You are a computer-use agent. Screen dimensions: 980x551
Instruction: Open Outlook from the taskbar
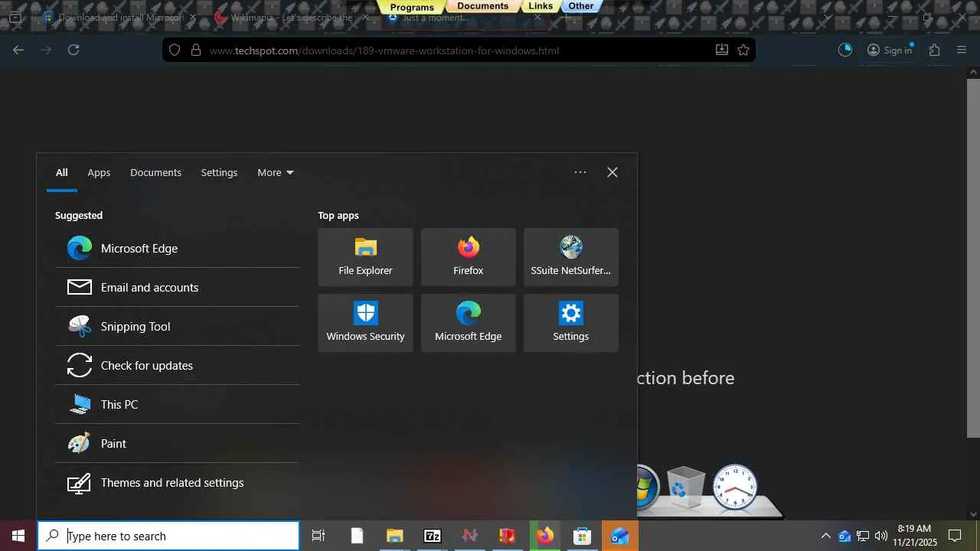620,536
